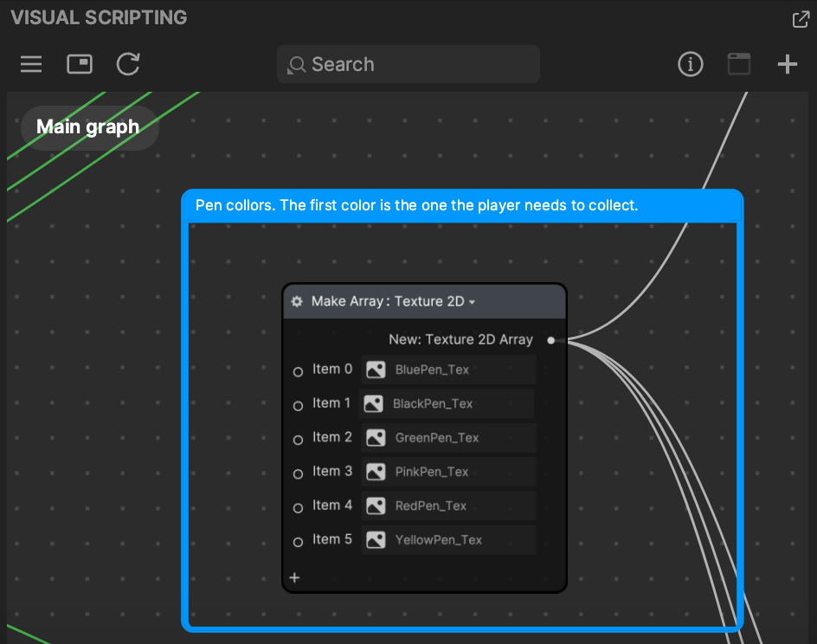Select the YellowPen_Tex object field

448,540
